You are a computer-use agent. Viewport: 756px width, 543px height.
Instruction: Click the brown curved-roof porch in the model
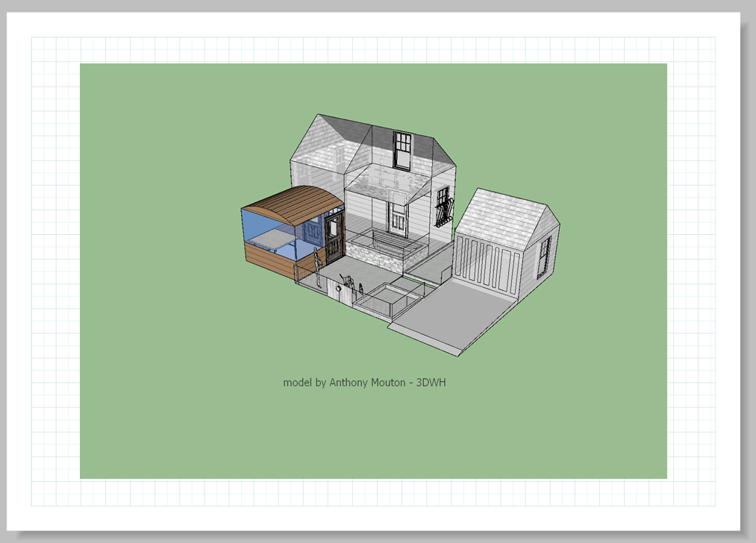click(293, 232)
